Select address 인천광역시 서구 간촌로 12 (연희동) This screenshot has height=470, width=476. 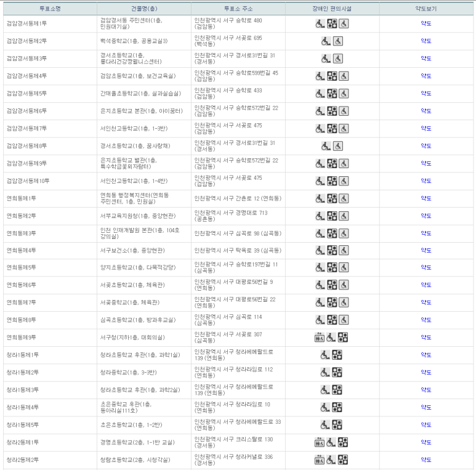238,198
